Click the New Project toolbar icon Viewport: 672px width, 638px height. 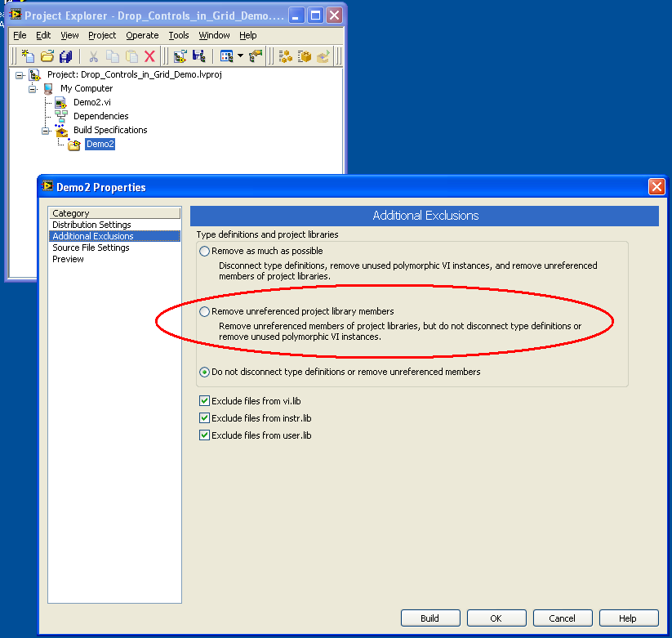point(29,56)
